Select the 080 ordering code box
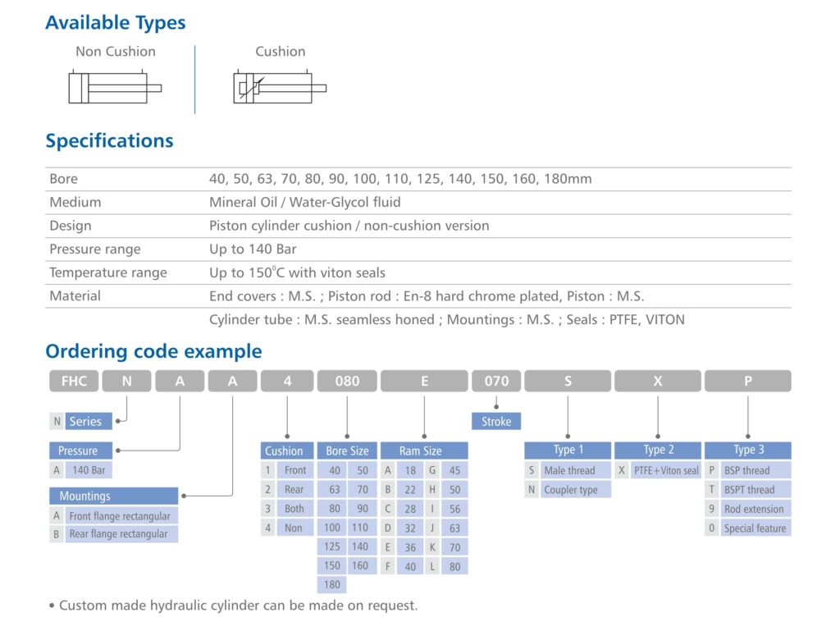The width and height of the screenshot is (840, 622). click(347, 381)
